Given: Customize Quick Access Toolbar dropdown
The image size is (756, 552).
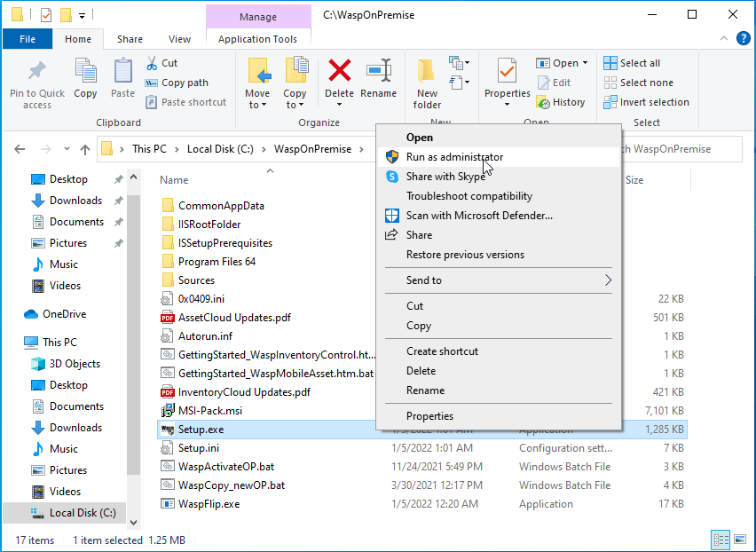Looking at the screenshot, I should [82, 16].
